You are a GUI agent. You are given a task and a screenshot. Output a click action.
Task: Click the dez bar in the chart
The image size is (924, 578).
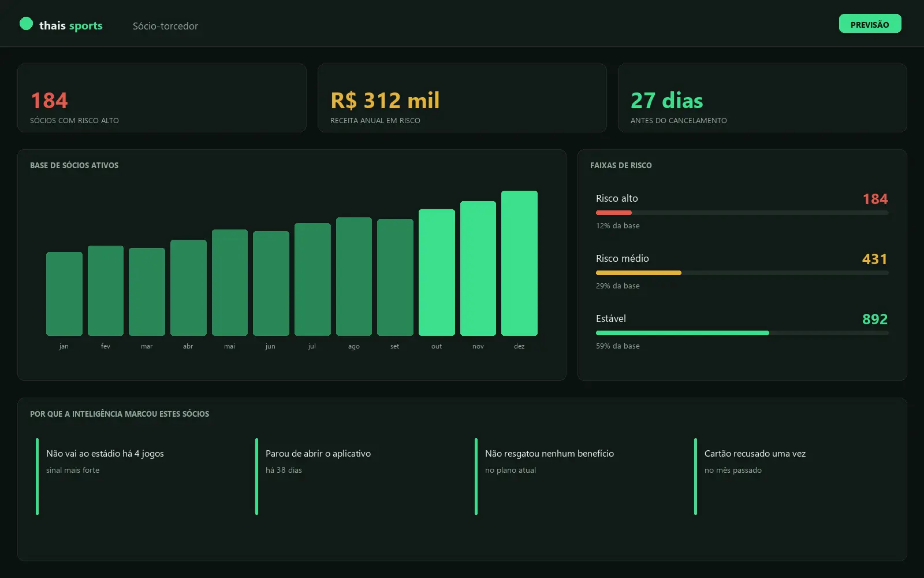[519, 263]
